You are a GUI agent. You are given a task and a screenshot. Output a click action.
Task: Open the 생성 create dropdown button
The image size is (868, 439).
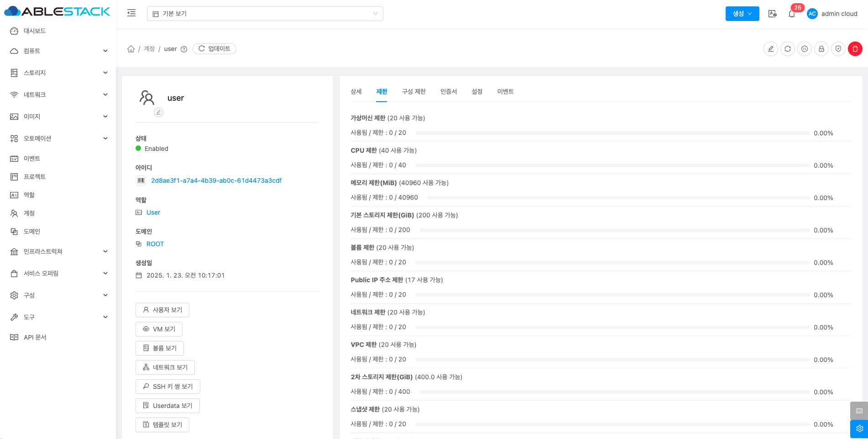coord(742,14)
